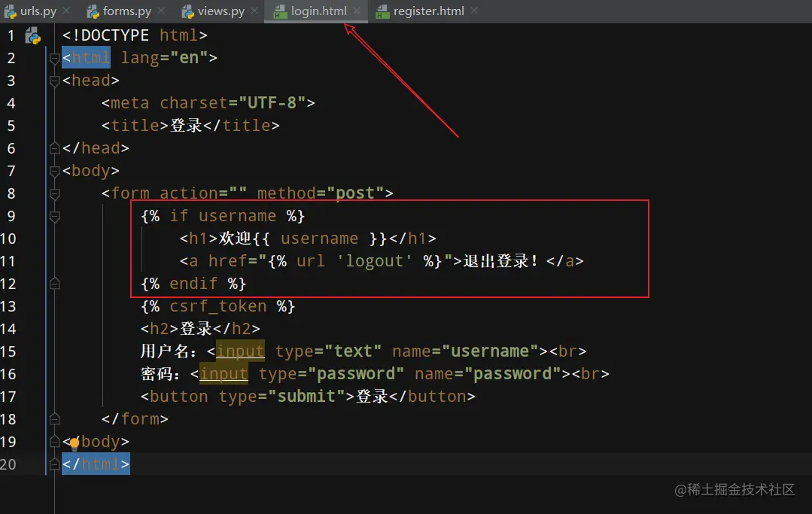812x514 pixels.
Task: Click the <head> opening tag text
Action: (90, 81)
